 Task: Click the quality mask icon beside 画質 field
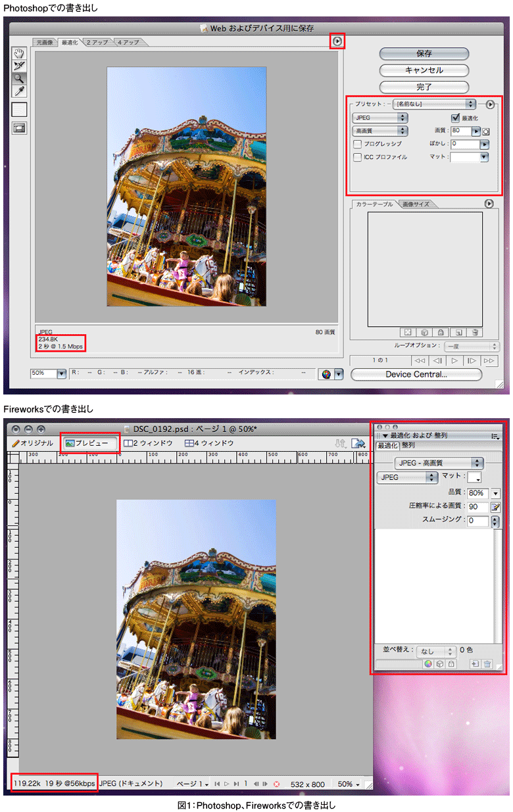[487, 131]
